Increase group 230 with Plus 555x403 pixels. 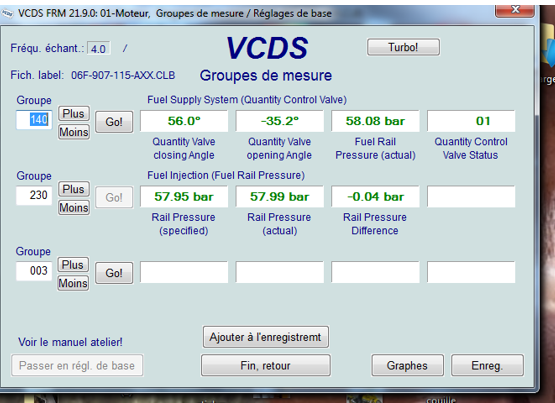[74, 189]
